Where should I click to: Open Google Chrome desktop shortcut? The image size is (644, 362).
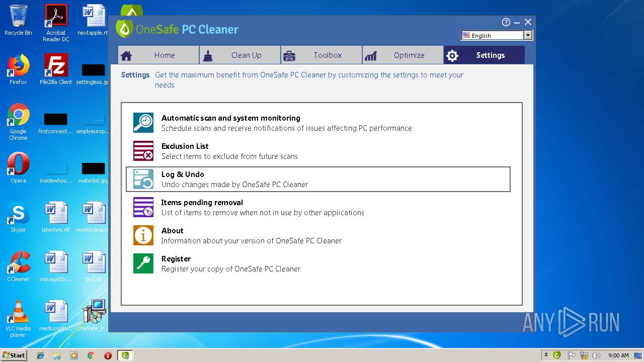tap(18, 122)
